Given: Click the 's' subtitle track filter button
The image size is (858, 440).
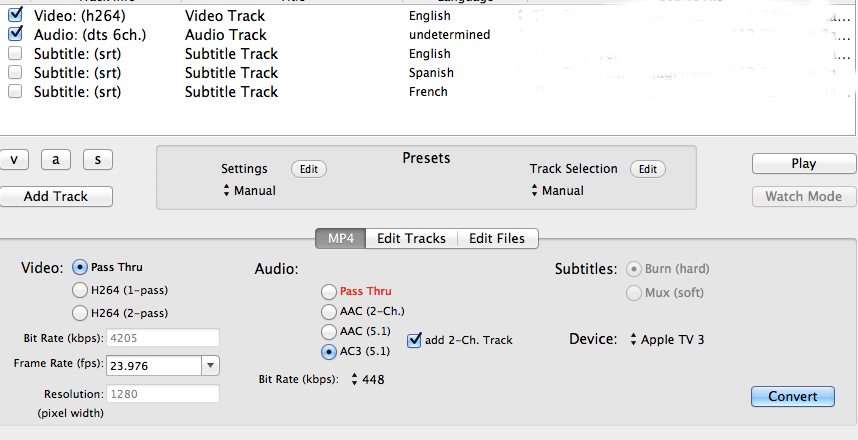Looking at the screenshot, I should pos(98,160).
